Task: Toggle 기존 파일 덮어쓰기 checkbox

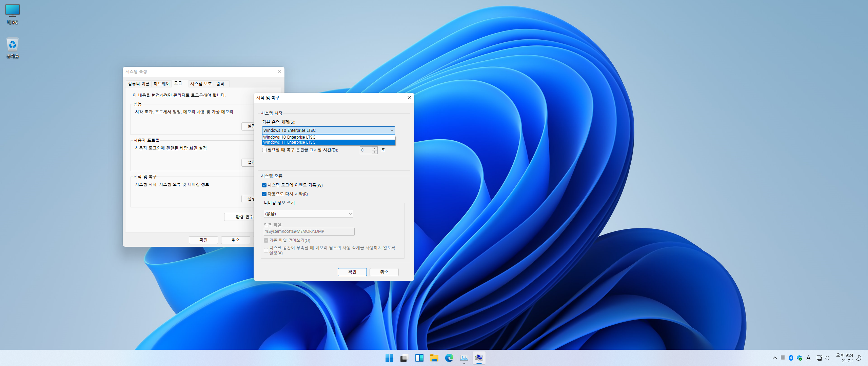Action: (266, 241)
